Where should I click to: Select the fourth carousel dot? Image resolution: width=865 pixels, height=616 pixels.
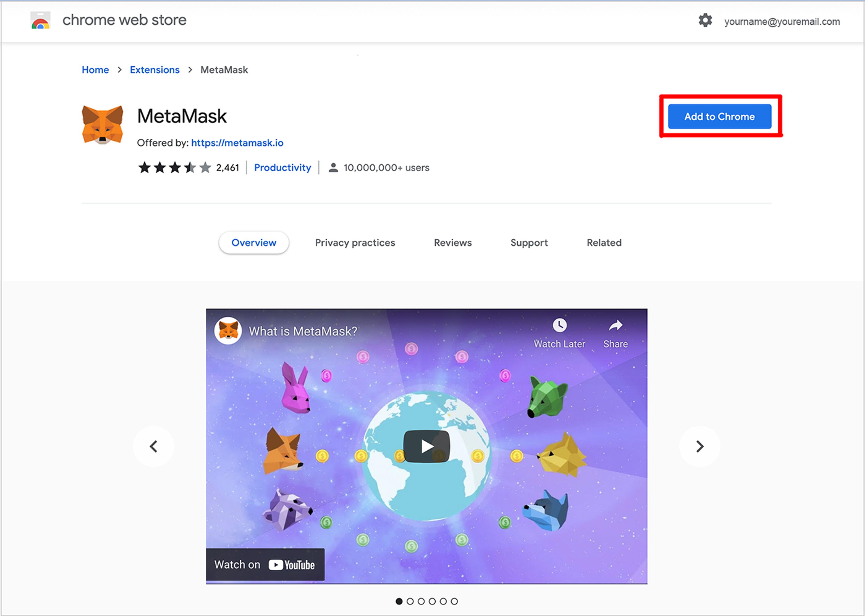[432, 601]
